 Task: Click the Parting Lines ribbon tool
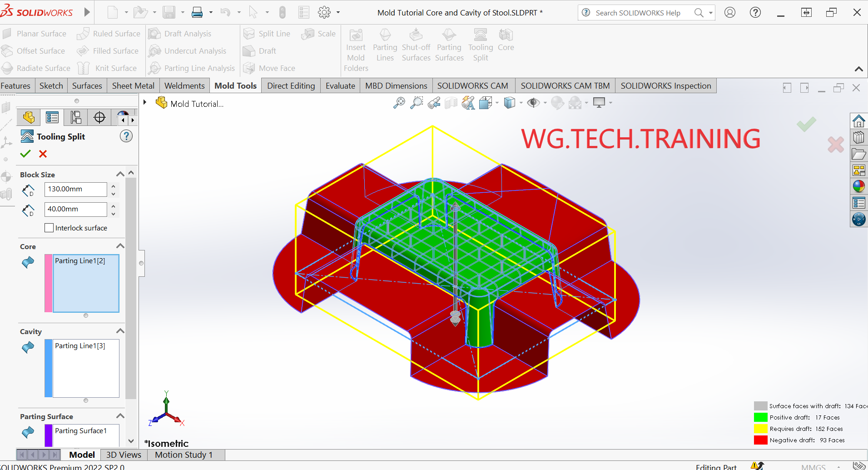[385, 45]
